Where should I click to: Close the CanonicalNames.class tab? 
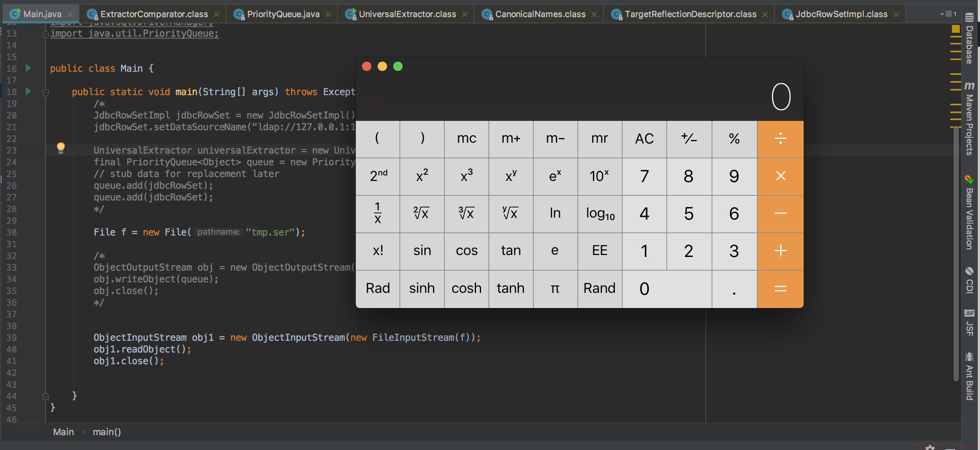594,14
